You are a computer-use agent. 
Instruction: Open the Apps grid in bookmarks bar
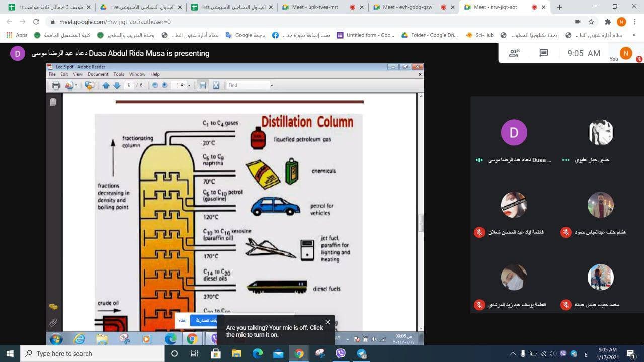(16, 35)
